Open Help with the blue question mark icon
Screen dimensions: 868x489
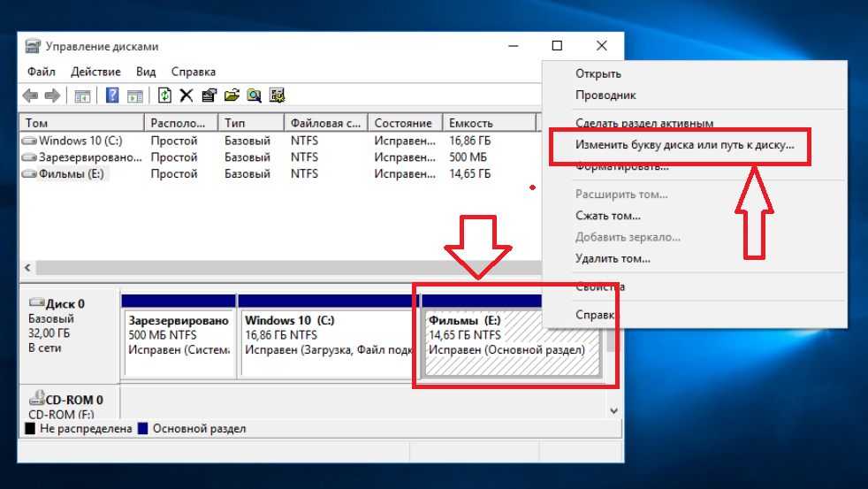[112, 96]
